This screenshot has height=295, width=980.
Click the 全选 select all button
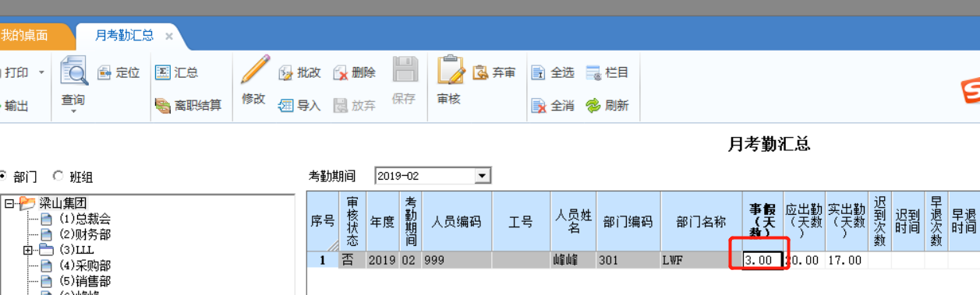tap(552, 72)
